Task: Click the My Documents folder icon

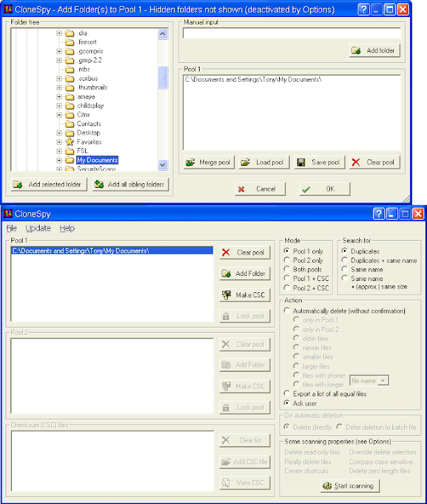Action: pyautogui.click(x=69, y=160)
